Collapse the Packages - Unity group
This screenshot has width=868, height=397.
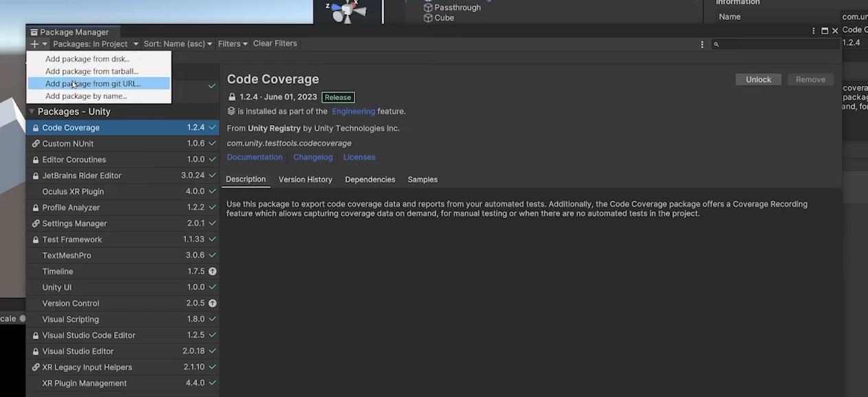[x=32, y=111]
